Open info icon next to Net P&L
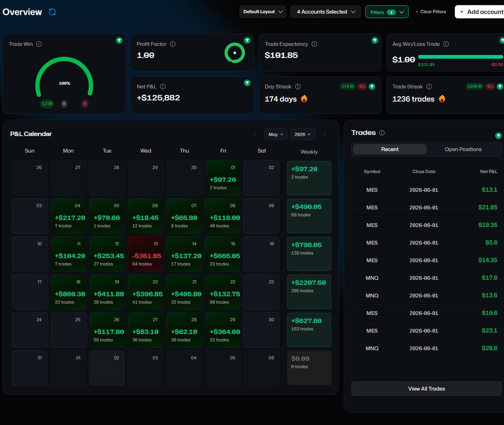 [163, 87]
